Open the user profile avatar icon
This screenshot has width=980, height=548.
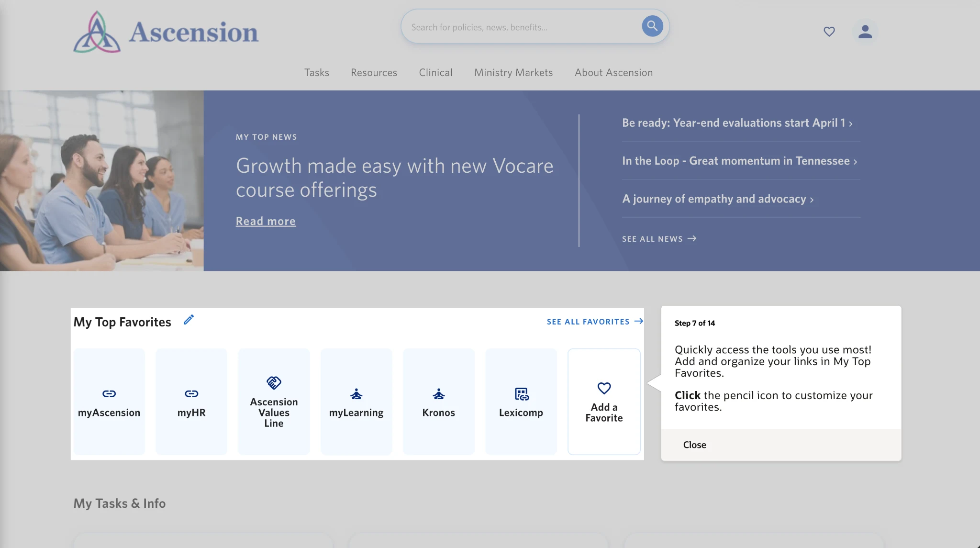[x=865, y=32]
